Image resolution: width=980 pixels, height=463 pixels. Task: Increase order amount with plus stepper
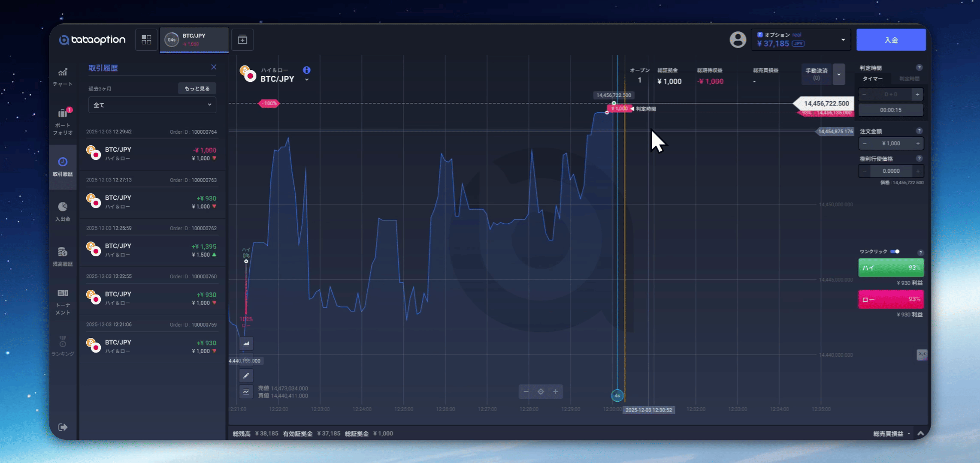pos(918,144)
